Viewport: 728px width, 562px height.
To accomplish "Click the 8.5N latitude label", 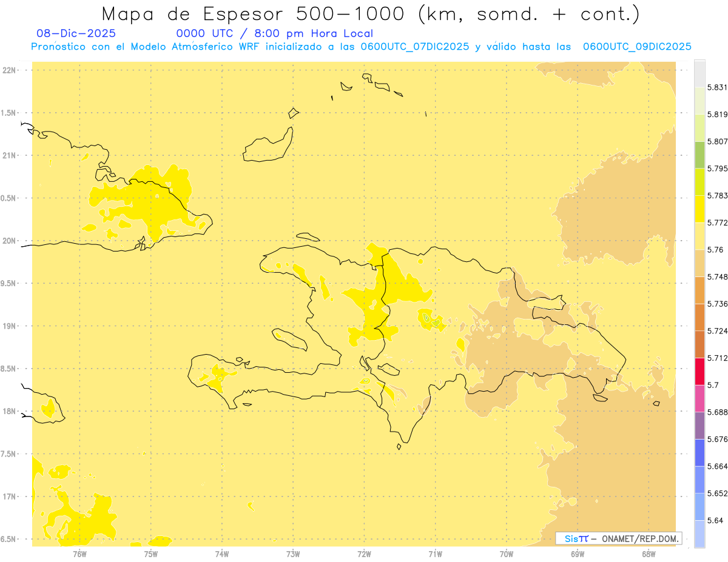I will [x=8, y=369].
